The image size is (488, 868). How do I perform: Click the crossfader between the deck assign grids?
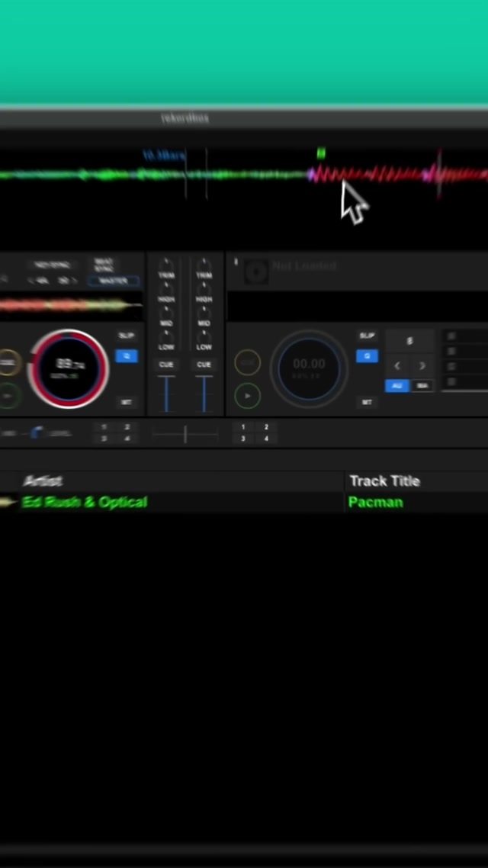[x=185, y=434]
